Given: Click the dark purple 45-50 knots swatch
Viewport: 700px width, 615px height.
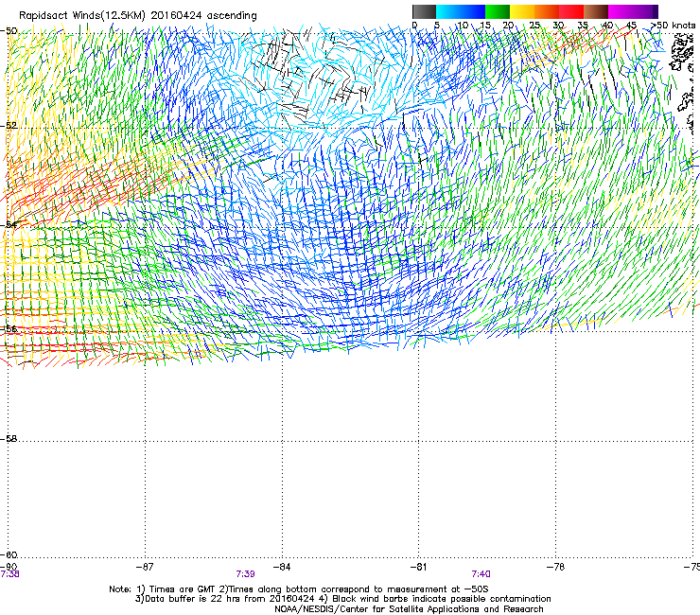Looking at the screenshot, I should click(645, 11).
